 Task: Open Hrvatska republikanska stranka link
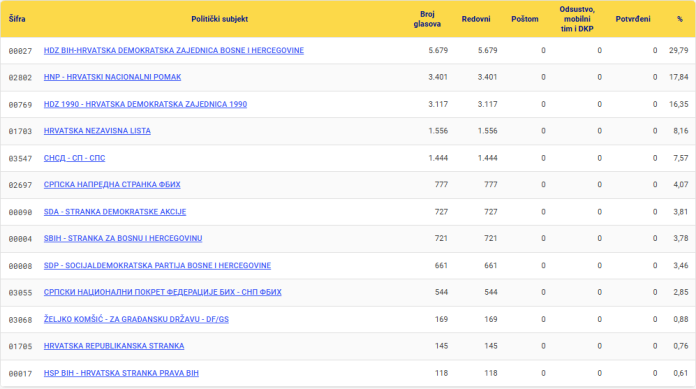point(114,346)
